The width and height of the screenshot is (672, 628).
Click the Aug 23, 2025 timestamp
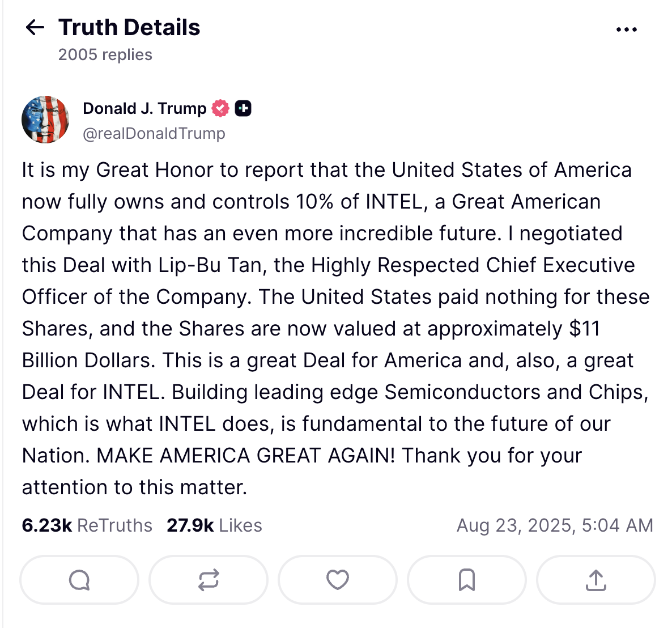pyautogui.click(x=555, y=525)
